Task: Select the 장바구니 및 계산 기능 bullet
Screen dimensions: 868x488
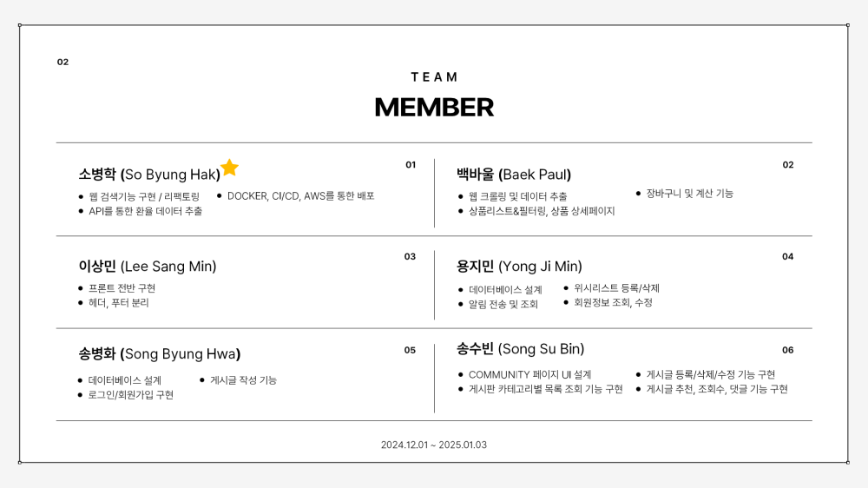Action: pyautogui.click(x=689, y=193)
